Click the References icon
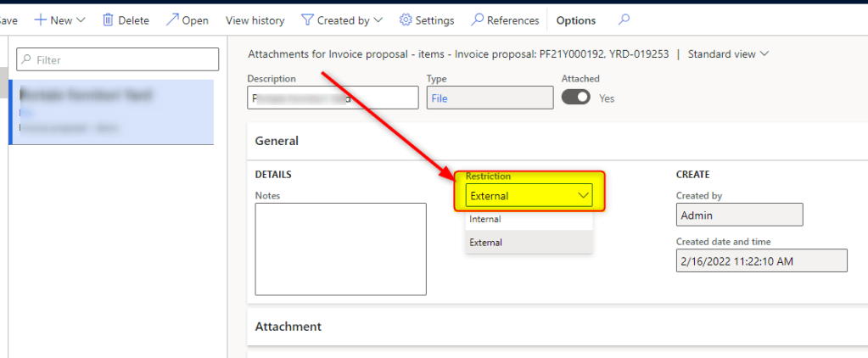The image size is (868, 358). pos(478,20)
